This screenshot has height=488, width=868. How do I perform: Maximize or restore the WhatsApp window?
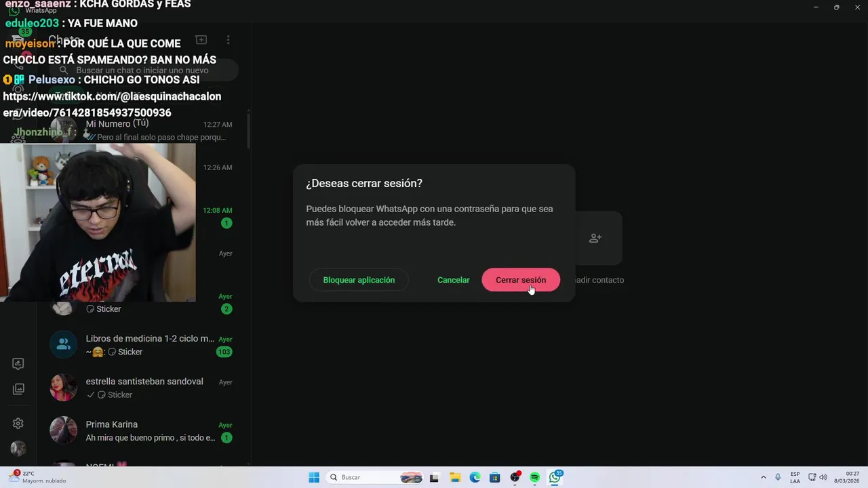pos(837,7)
